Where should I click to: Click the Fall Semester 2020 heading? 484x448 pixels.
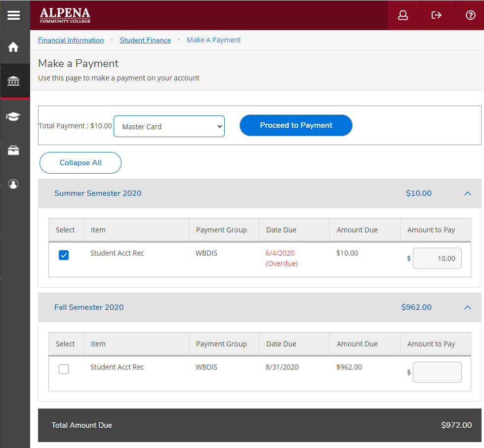click(89, 307)
